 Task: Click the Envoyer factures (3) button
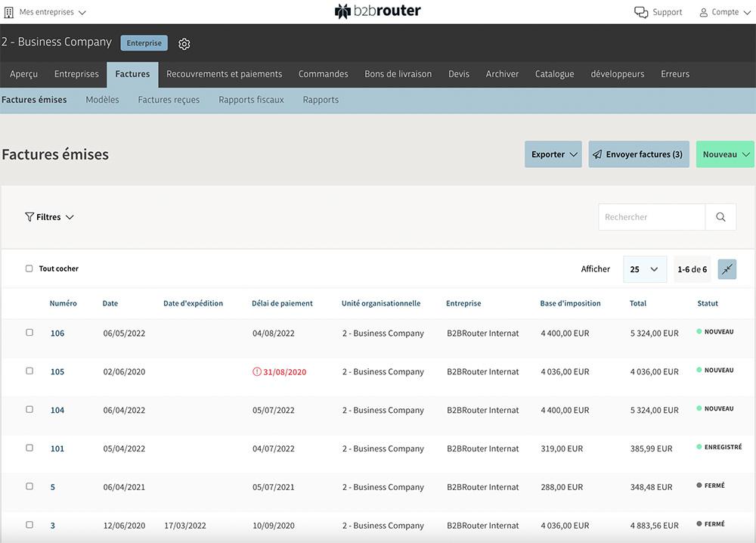tap(639, 154)
